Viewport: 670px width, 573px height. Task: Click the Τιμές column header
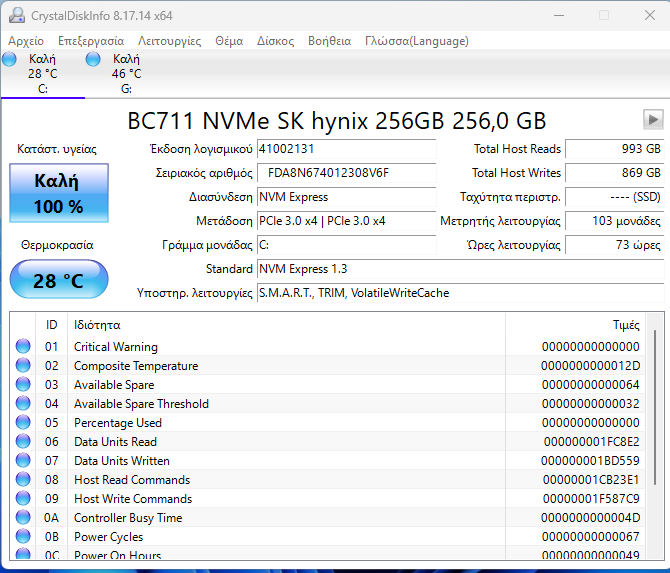coord(575,325)
